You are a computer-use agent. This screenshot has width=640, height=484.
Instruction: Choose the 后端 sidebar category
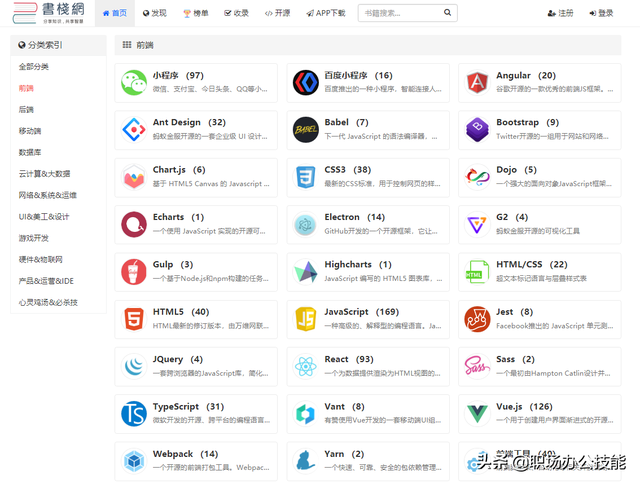(x=26, y=109)
